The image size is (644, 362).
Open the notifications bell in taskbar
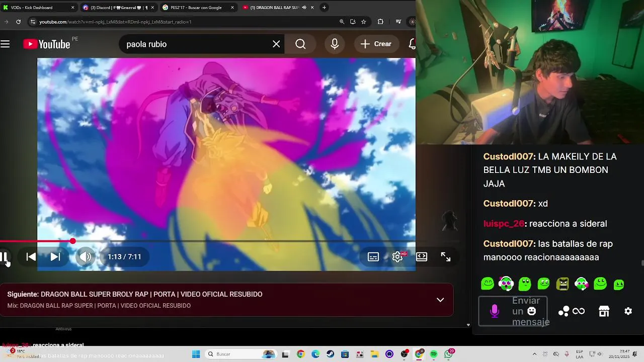coord(635,354)
